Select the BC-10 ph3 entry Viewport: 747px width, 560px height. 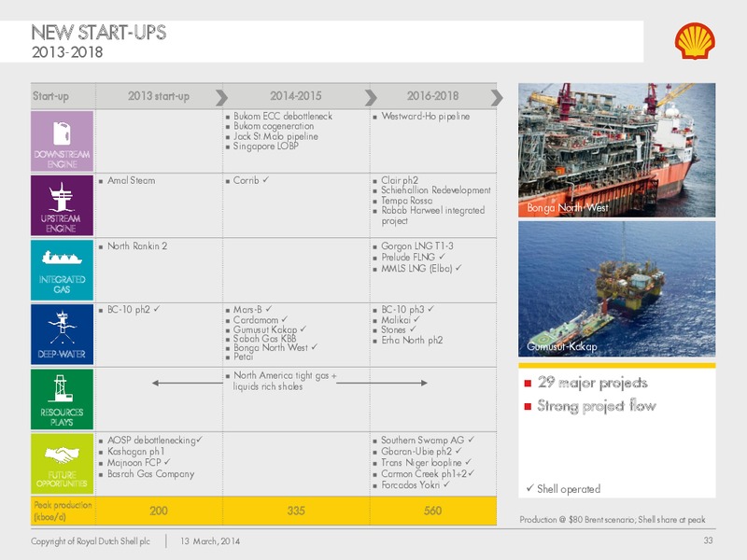click(x=402, y=310)
